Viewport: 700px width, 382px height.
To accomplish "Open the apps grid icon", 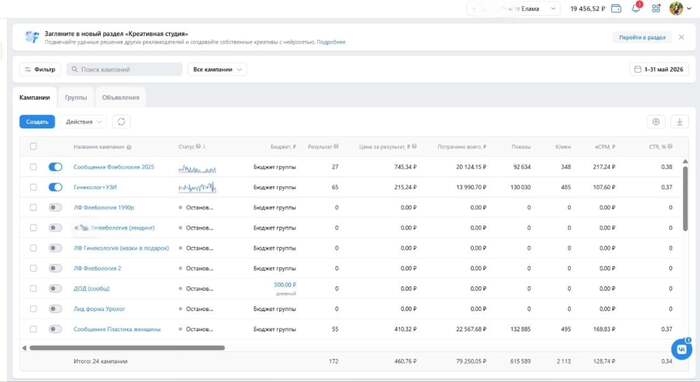I will click(x=656, y=8).
